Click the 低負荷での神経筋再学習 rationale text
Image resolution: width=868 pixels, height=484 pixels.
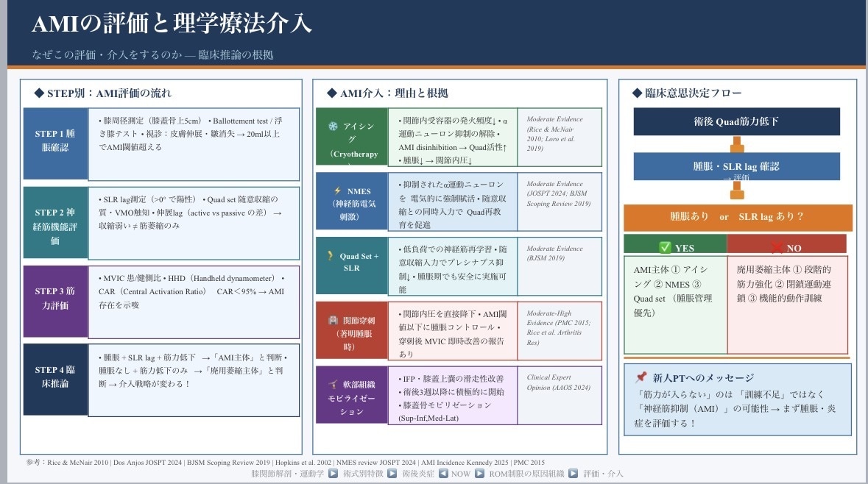(452, 269)
